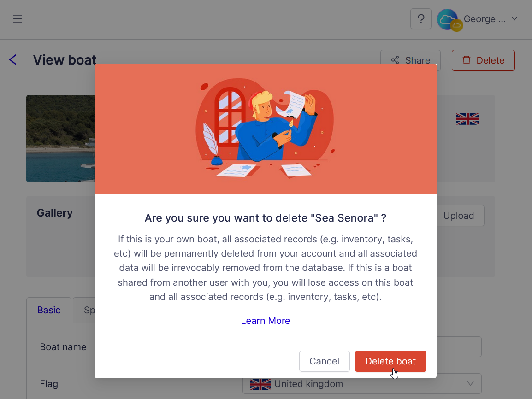Viewport: 532px width, 399px height.
Task: Click the help question mark icon
Action: (421, 19)
